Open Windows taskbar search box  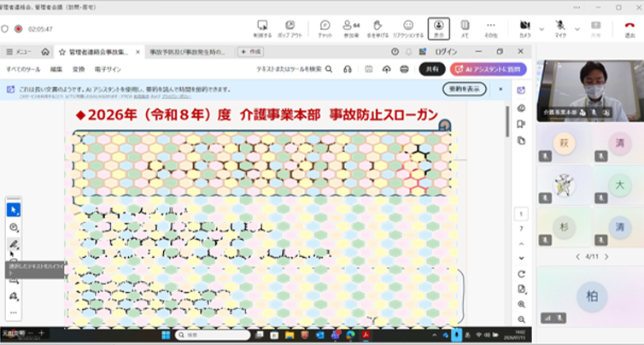click(213, 335)
